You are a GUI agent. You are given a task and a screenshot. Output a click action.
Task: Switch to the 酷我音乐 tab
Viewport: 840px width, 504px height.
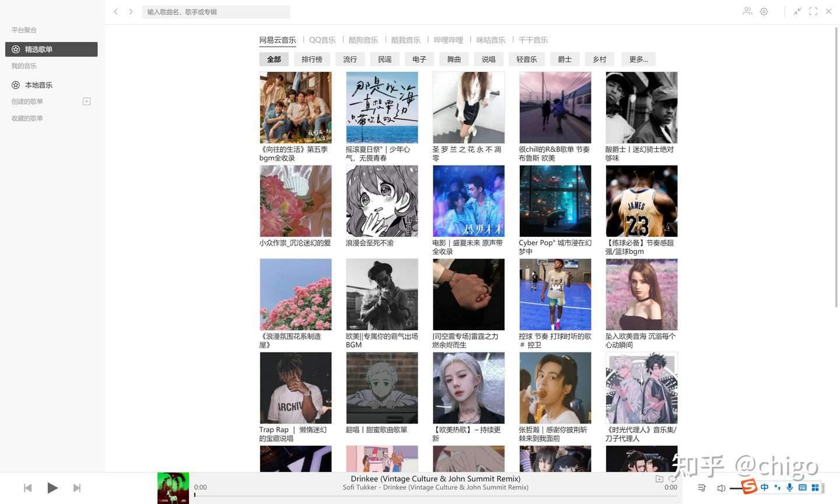click(406, 40)
